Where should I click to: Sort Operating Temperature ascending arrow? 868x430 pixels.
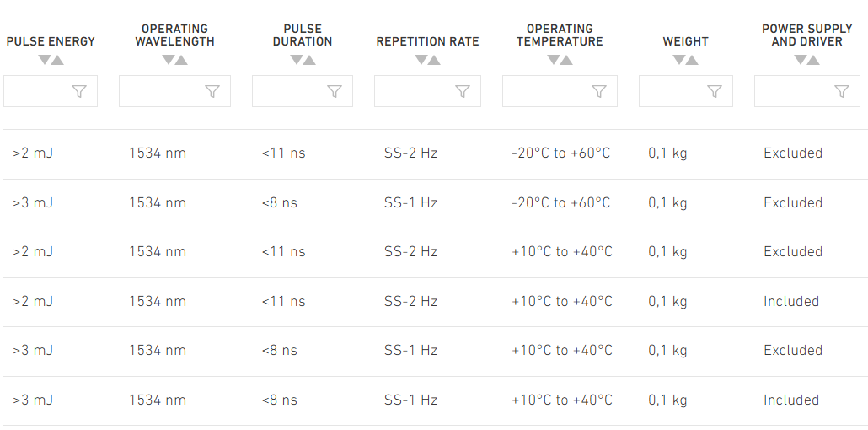pyautogui.click(x=566, y=60)
